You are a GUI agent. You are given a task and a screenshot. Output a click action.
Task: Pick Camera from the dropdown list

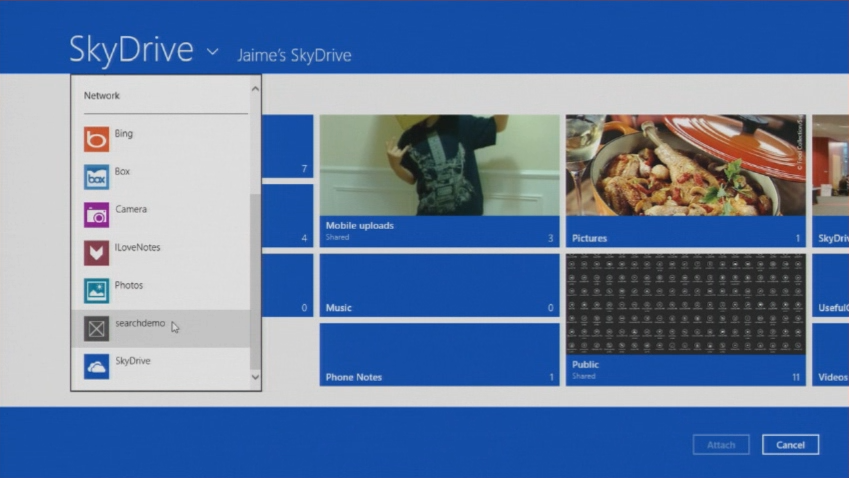[x=161, y=215]
